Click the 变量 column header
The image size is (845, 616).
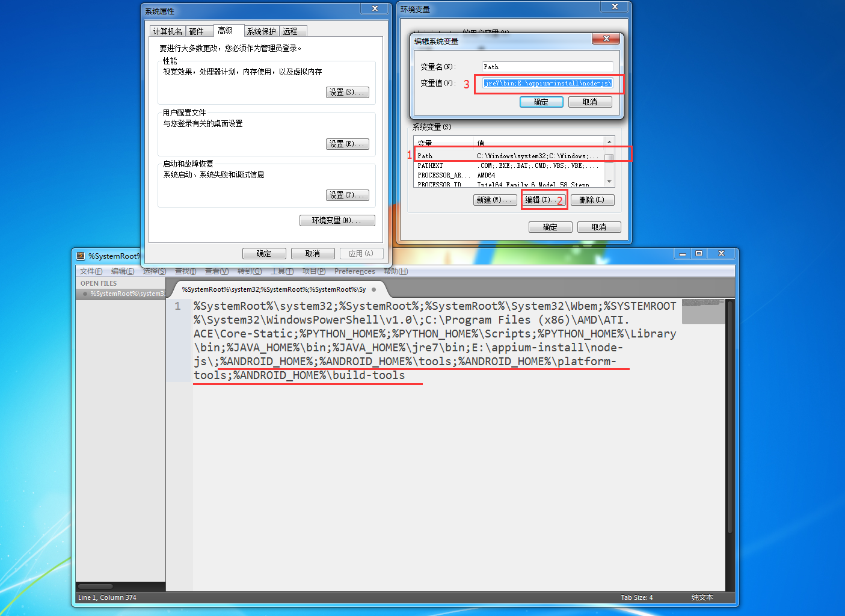point(445,143)
